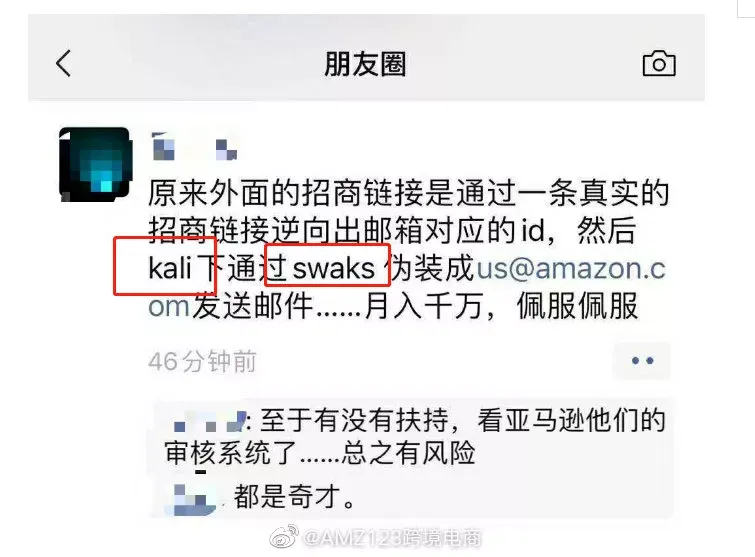
Task: Click the us@amazon.c email link
Action: coord(571,268)
